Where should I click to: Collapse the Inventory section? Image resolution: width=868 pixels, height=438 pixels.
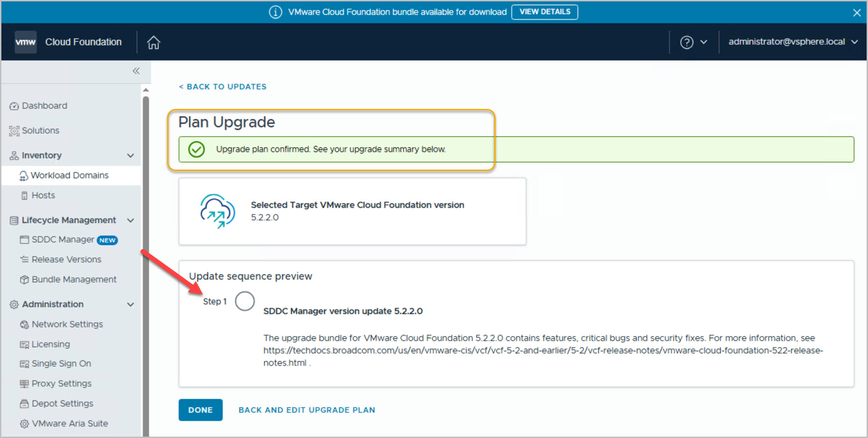point(131,156)
